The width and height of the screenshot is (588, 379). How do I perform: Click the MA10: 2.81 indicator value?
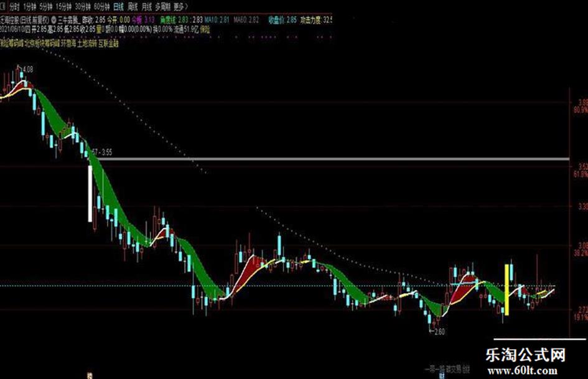(x=217, y=19)
